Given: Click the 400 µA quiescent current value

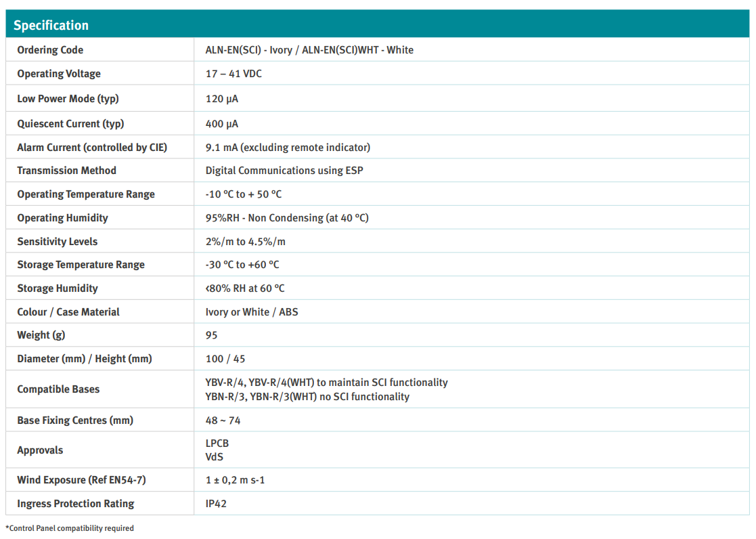Looking at the screenshot, I should [222, 124].
